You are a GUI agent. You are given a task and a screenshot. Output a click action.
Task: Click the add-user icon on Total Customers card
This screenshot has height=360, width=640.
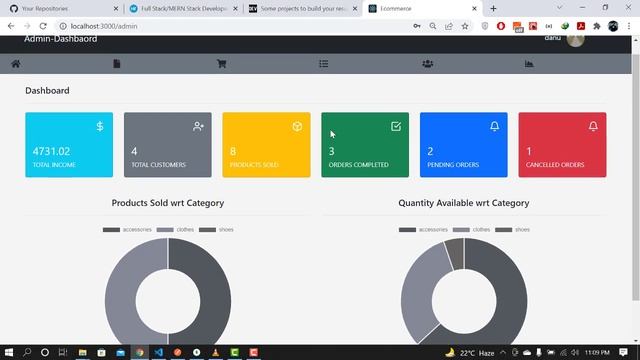click(198, 127)
